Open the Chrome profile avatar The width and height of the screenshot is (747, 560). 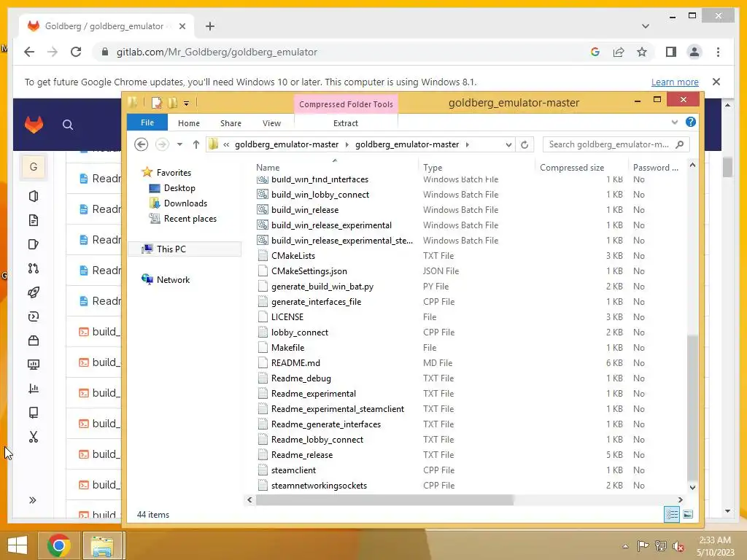click(x=694, y=52)
